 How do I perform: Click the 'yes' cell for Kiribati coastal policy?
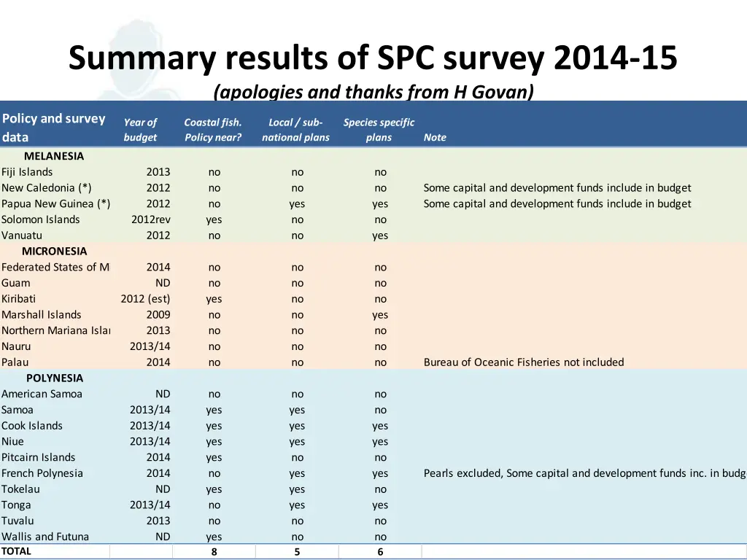213,298
